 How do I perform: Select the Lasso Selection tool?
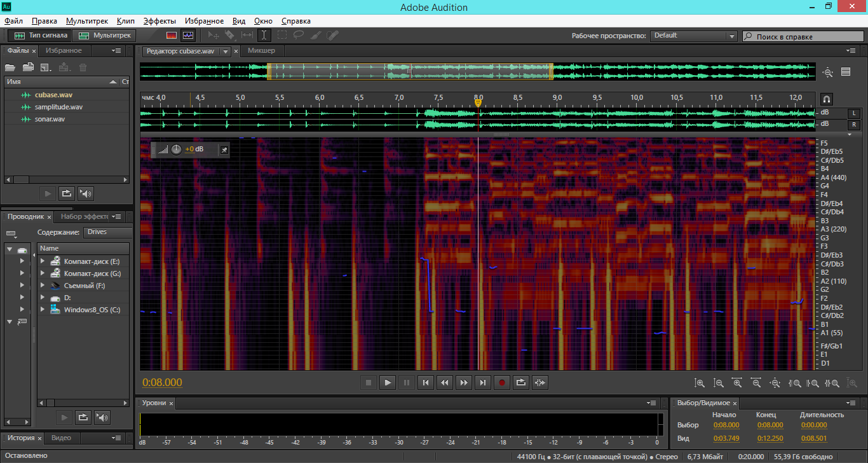pos(298,36)
